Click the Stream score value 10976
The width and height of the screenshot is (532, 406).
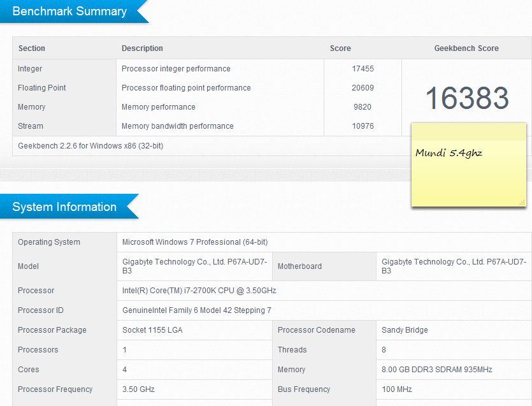(x=363, y=126)
